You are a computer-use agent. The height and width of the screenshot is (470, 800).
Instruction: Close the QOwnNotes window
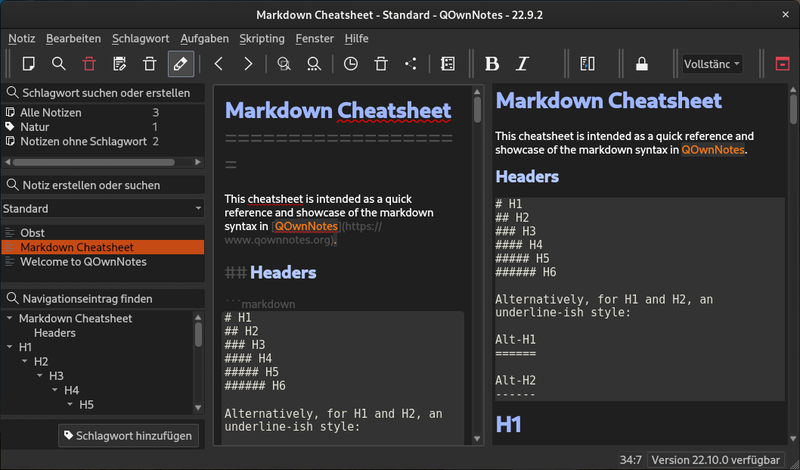coord(786,15)
